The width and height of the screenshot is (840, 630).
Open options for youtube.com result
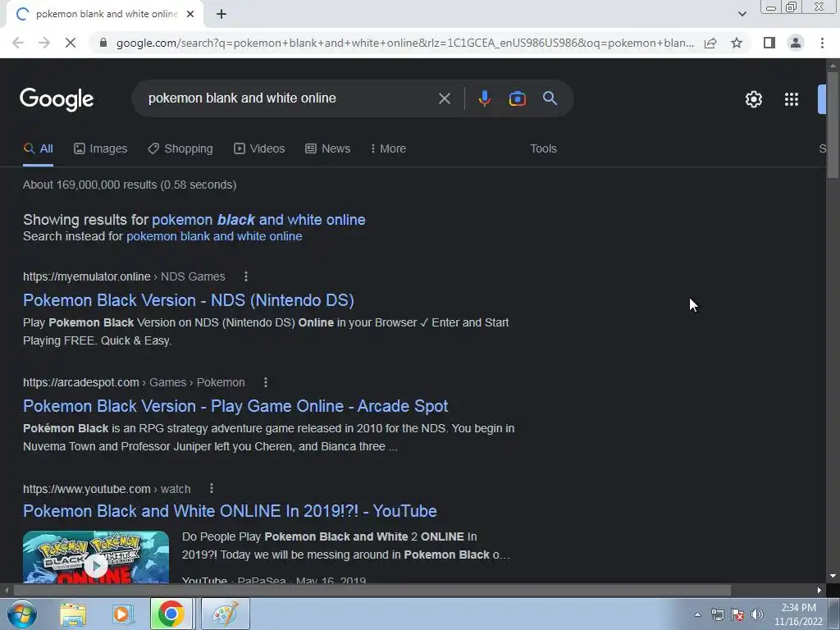coord(212,489)
